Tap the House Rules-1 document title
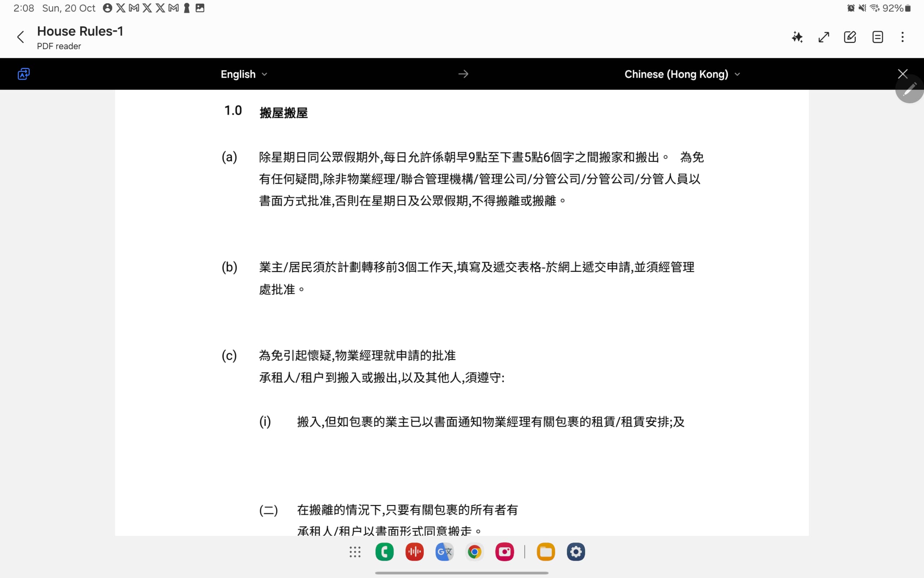Screen dimensions: 924x578 pyautogui.click(x=80, y=31)
